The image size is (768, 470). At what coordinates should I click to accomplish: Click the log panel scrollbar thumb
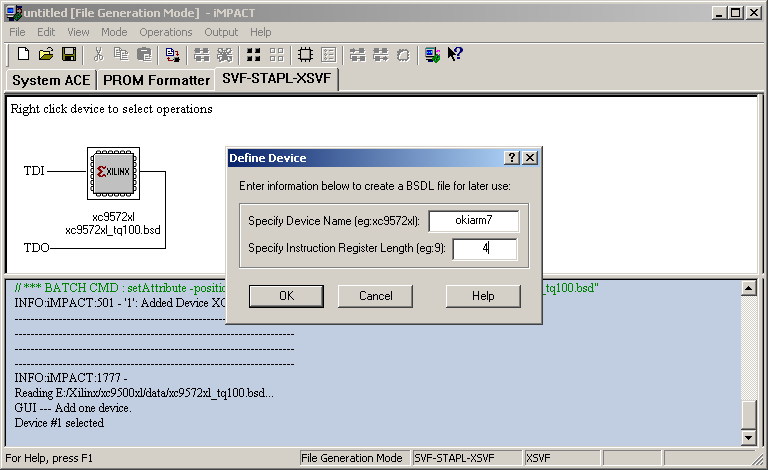pyautogui.click(x=748, y=414)
